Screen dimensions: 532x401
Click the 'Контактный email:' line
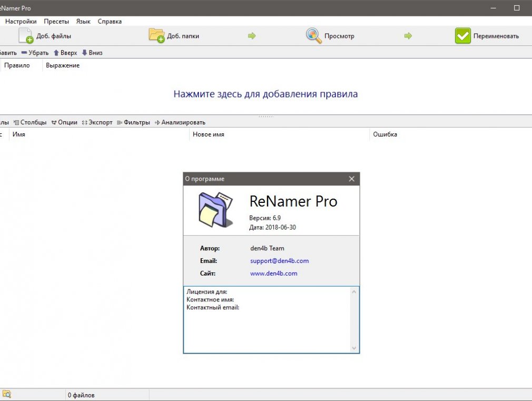[x=213, y=307]
